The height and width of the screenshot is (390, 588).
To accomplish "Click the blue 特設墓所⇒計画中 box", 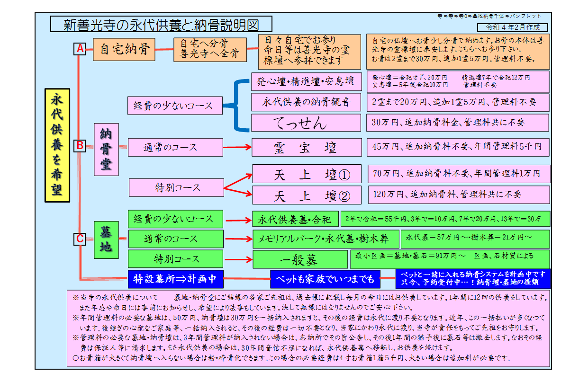I will pyautogui.click(x=175, y=279).
